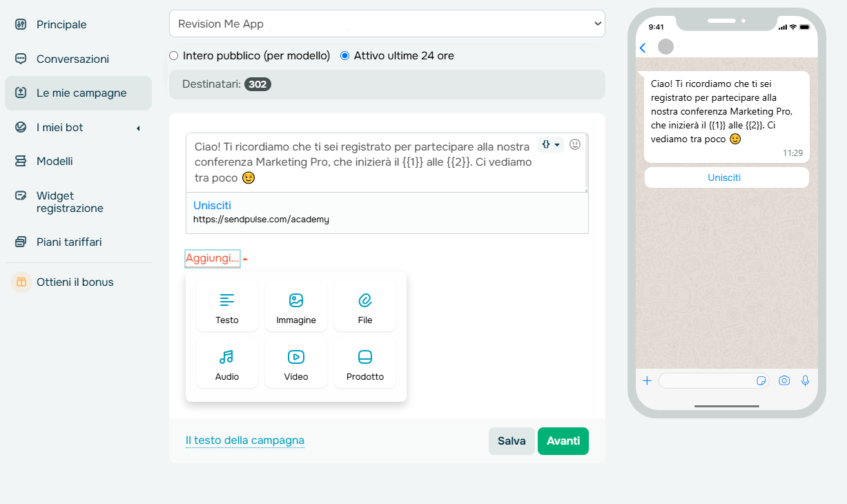The image size is (847, 504).
Task: Open the Revision Me App selector
Action: [387, 23]
